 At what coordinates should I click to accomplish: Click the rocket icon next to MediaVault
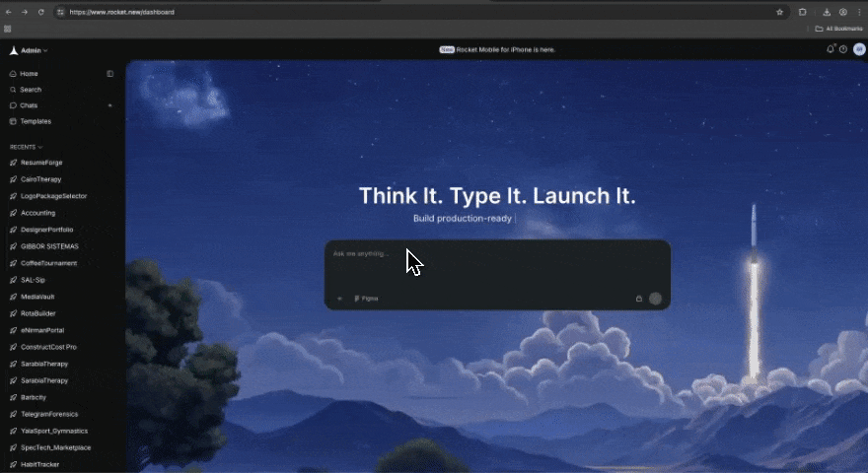click(x=13, y=297)
